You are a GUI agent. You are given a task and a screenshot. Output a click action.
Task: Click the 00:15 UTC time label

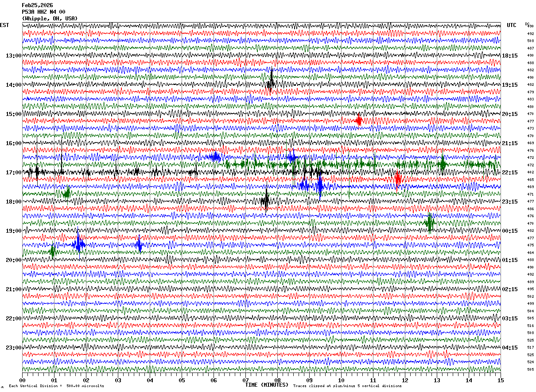pyautogui.click(x=510, y=231)
